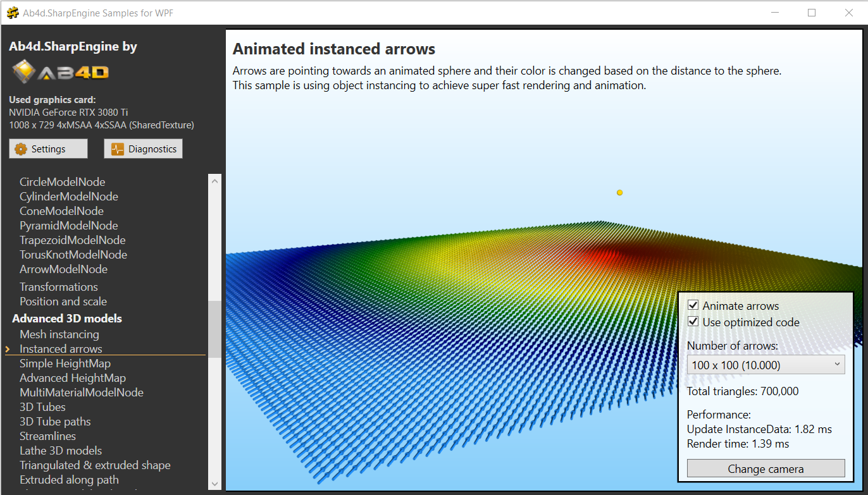The image size is (868, 495).
Task: Click the sample list scroll up arrow
Action: pos(215,181)
